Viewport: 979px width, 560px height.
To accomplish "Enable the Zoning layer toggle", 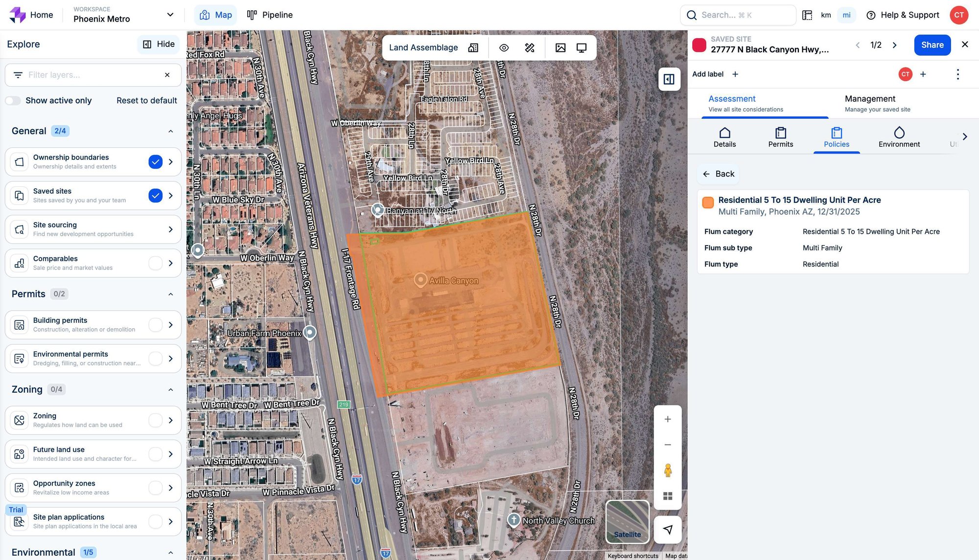I will [156, 420].
